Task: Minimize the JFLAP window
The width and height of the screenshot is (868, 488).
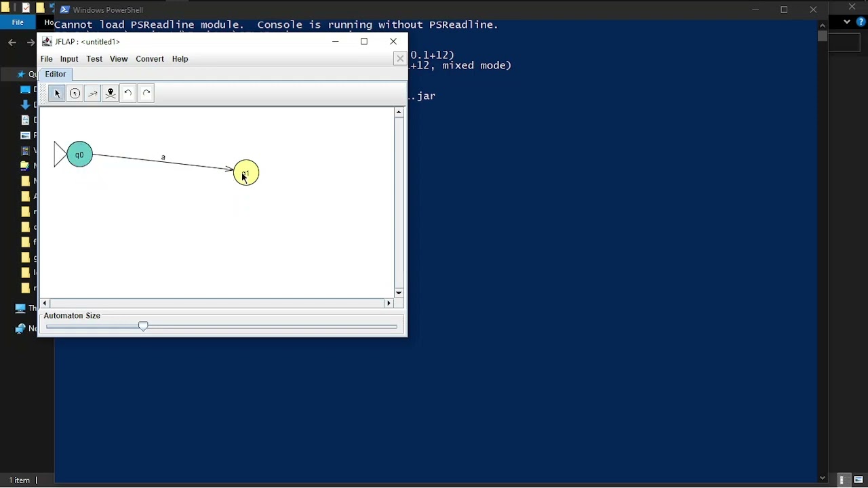Action: click(x=335, y=41)
